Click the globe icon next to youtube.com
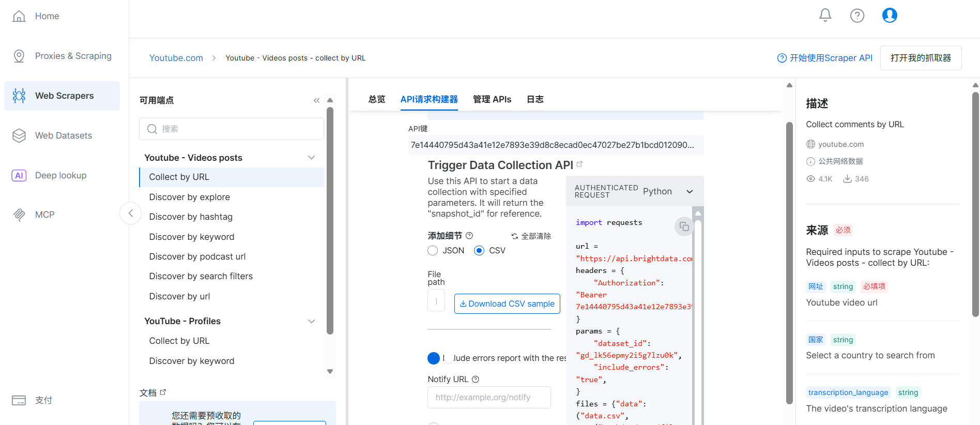This screenshot has width=980, height=425. (x=810, y=144)
